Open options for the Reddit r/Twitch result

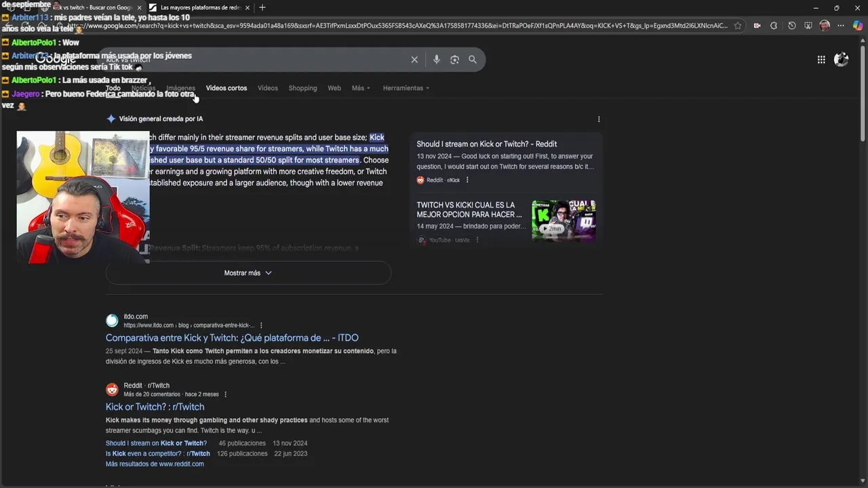pyautogui.click(x=226, y=394)
